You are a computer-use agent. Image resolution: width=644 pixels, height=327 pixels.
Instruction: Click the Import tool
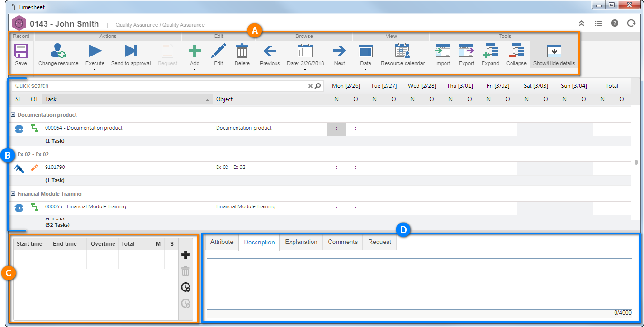pos(443,55)
